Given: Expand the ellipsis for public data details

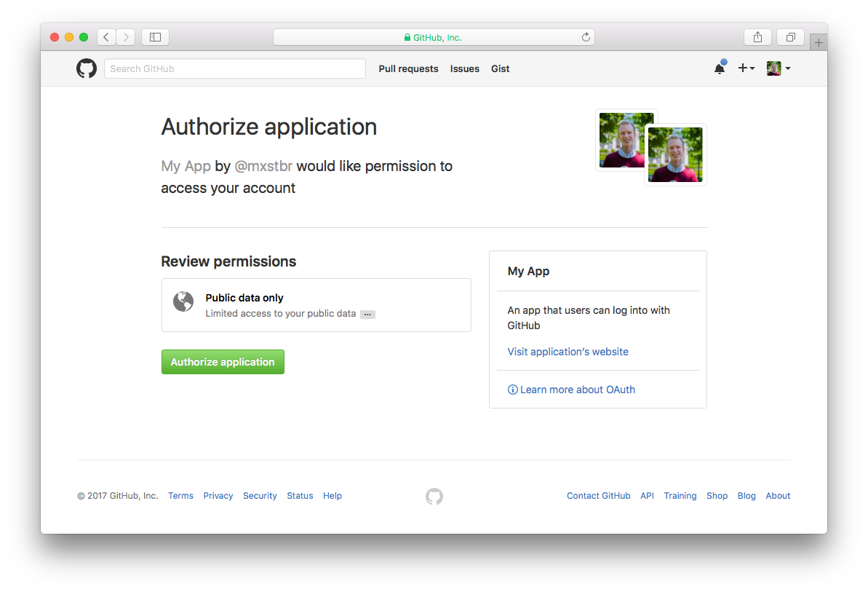Looking at the screenshot, I should tap(367, 314).
